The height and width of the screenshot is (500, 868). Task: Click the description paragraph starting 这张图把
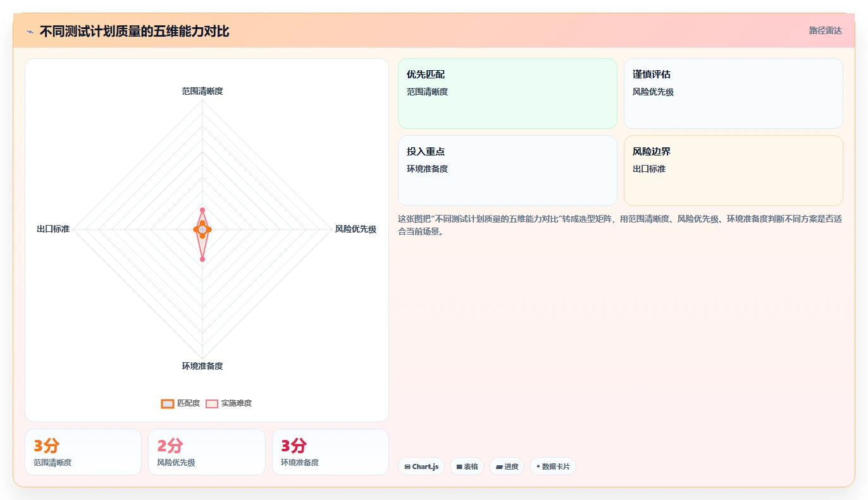[x=620, y=225]
